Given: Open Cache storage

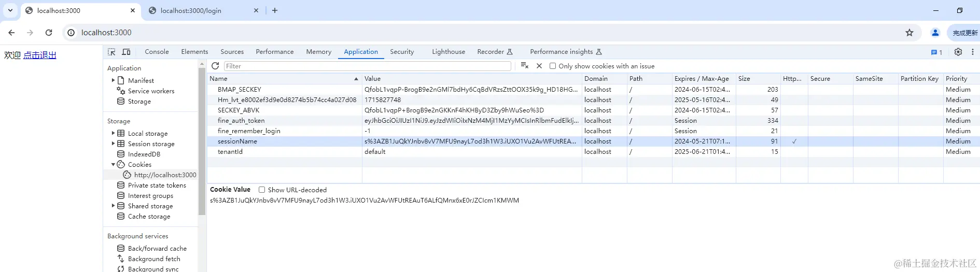Looking at the screenshot, I should point(149,216).
